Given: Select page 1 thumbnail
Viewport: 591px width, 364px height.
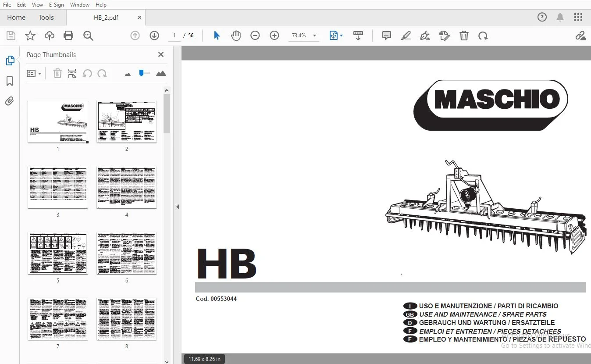Looking at the screenshot, I should (x=58, y=121).
